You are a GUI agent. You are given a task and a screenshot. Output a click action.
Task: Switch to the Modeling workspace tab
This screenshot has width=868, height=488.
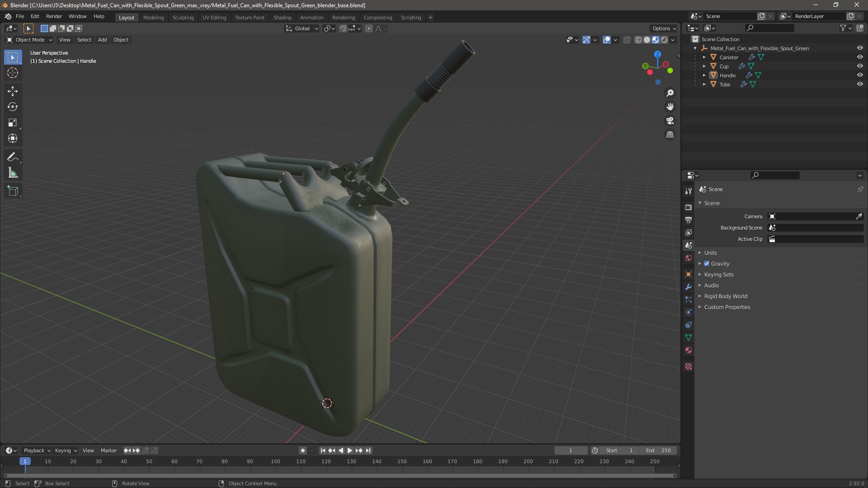click(x=153, y=18)
